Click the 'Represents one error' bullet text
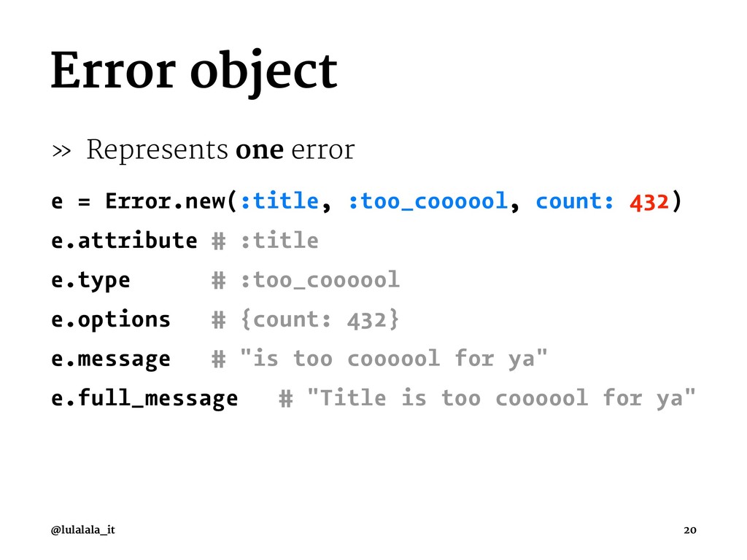The width and height of the screenshot is (747, 560). 220,150
